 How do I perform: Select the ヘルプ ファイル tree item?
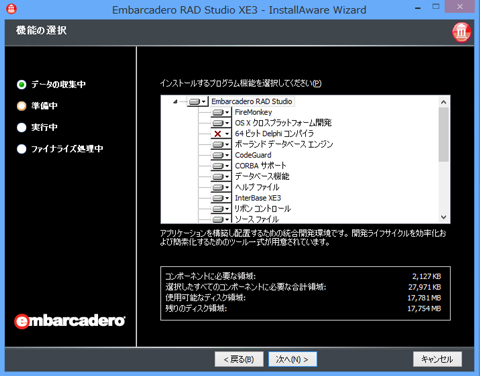click(x=257, y=187)
